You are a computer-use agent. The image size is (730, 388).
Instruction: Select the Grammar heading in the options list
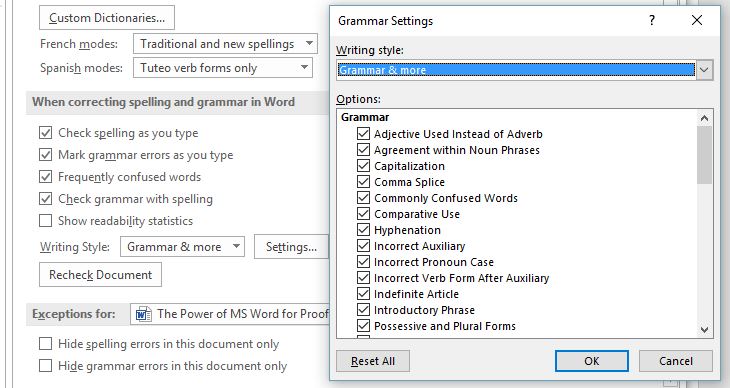365,117
